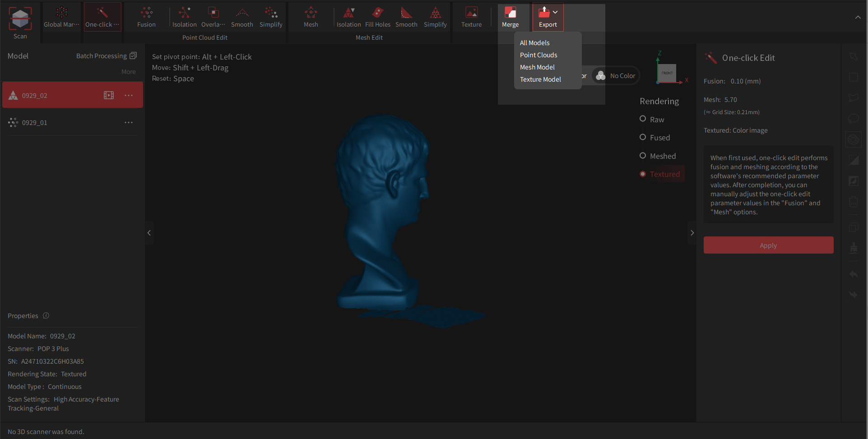
Task: Select the Raw rendering option
Action: click(643, 119)
